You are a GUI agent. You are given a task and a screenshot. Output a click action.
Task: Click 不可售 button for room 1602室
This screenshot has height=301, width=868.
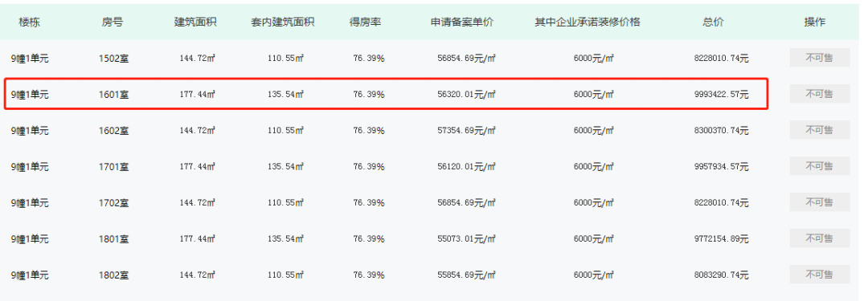click(x=819, y=130)
